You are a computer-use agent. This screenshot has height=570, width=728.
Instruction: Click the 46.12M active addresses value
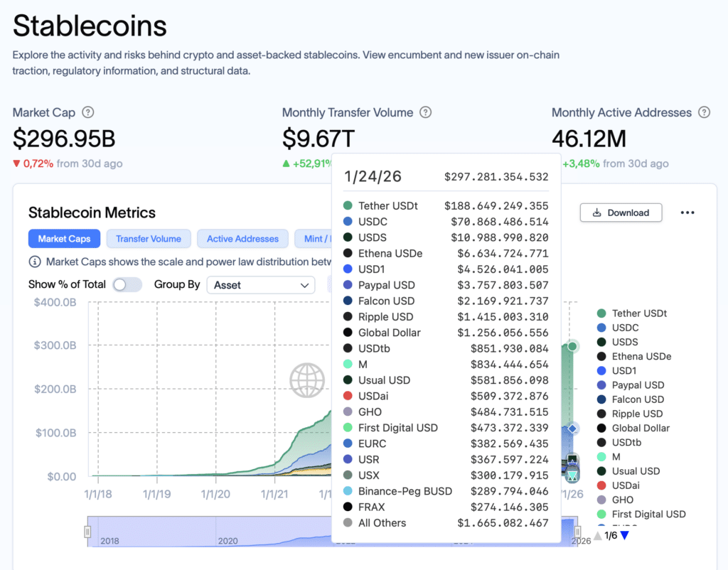(x=589, y=139)
